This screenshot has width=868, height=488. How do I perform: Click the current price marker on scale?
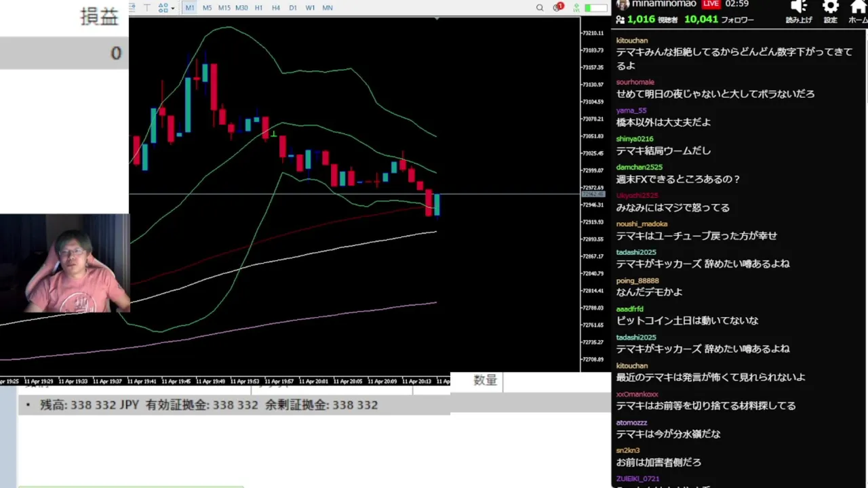pos(593,195)
